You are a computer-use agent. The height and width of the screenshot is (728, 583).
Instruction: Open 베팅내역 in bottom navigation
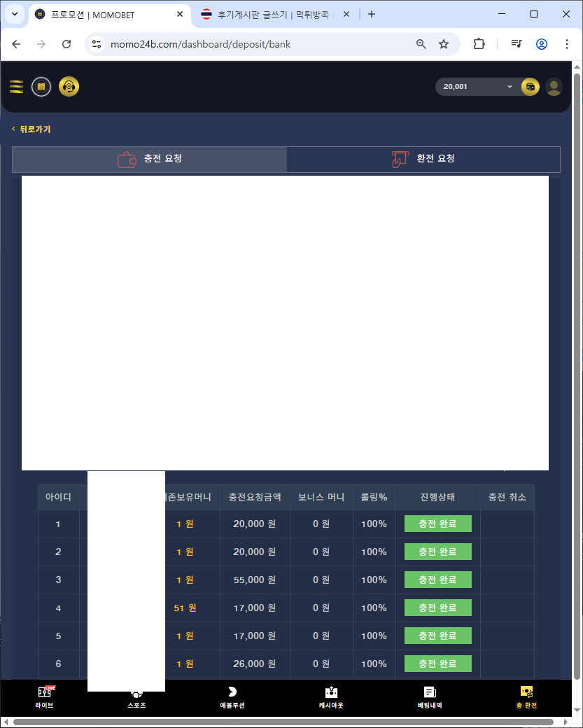[429, 697]
